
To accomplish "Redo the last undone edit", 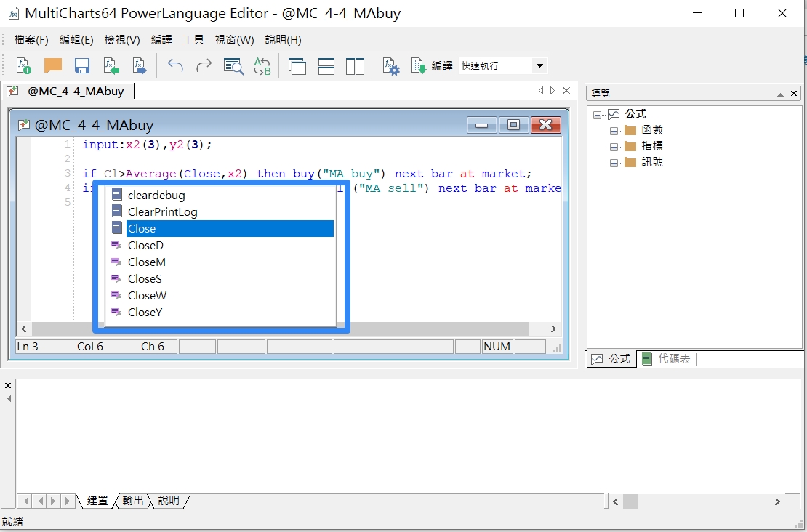I will click(x=204, y=66).
